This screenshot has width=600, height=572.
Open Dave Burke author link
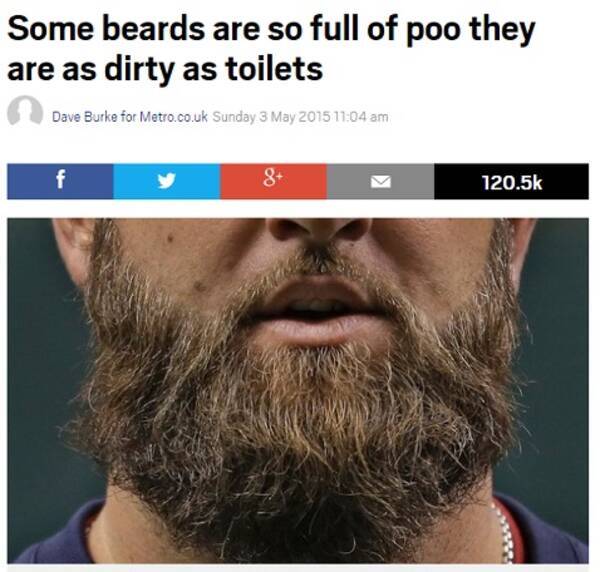tap(84, 116)
